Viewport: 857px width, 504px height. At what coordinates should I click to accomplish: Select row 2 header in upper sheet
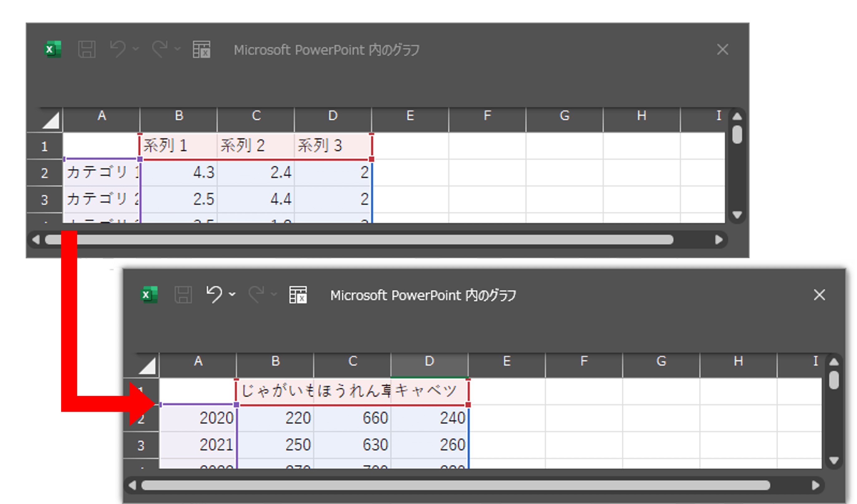coord(45,173)
